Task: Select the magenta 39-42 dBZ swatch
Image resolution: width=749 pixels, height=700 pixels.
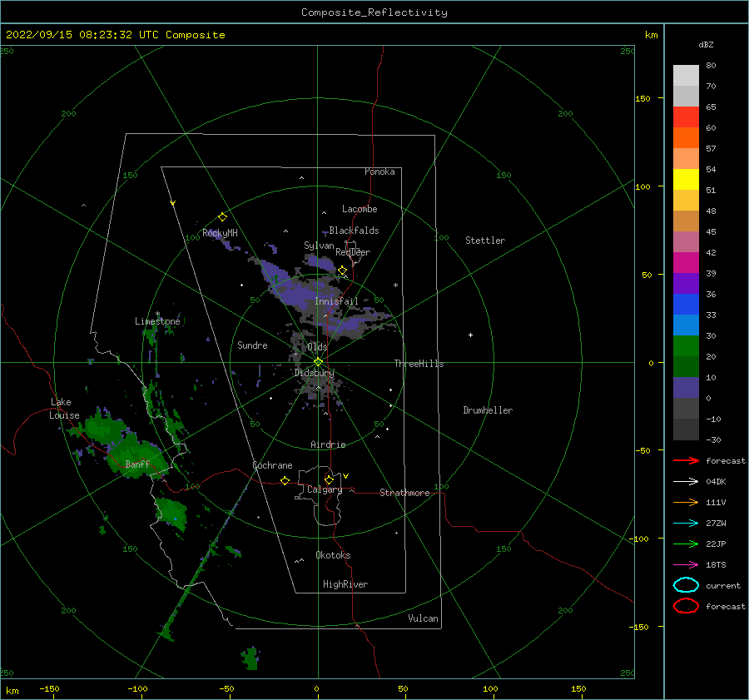Action: click(686, 263)
